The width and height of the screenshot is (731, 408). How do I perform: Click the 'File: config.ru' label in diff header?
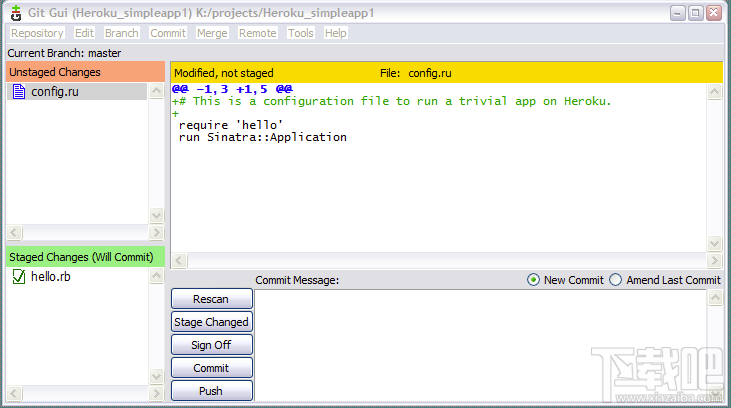(x=415, y=73)
